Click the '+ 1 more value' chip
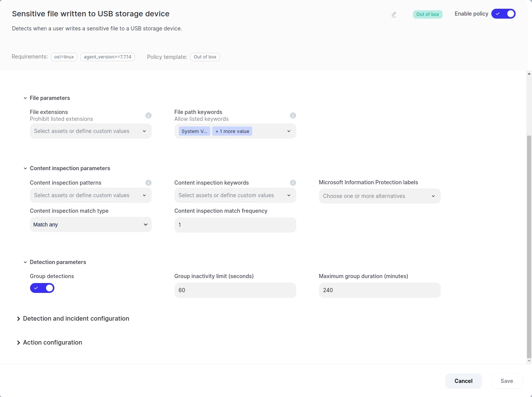 [x=232, y=131]
